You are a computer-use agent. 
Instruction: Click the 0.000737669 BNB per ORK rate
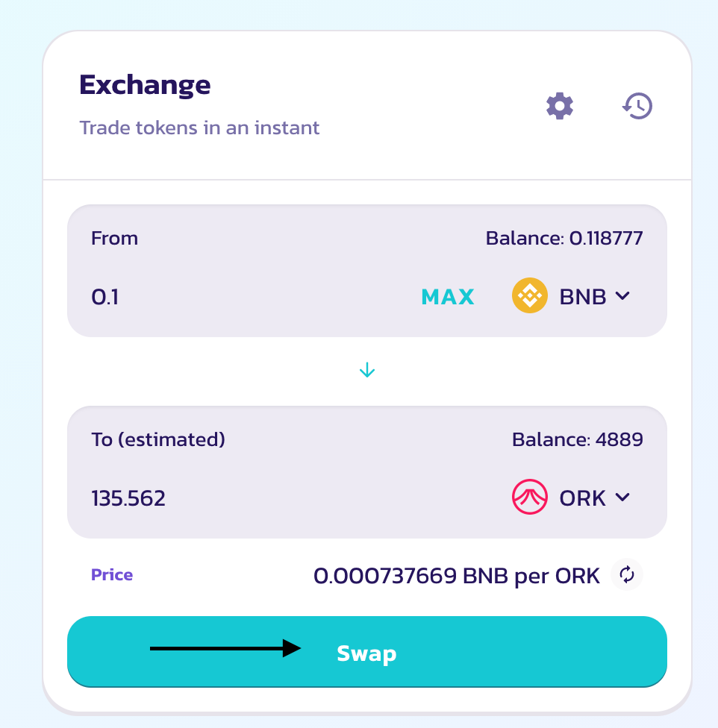tap(457, 576)
